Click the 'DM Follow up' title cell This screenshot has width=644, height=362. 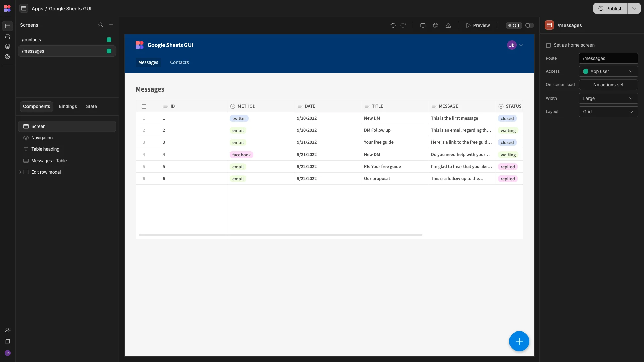pyautogui.click(x=394, y=130)
